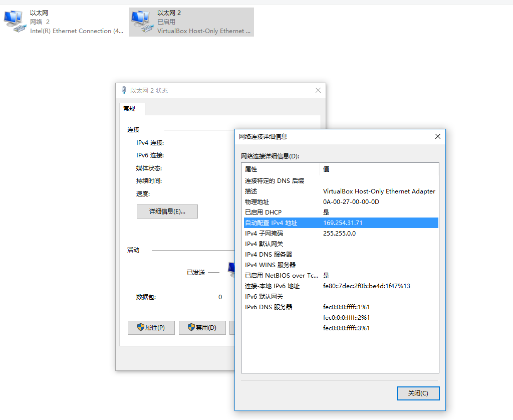Select fec0:0:0:ffff::3%1 value

point(346,328)
